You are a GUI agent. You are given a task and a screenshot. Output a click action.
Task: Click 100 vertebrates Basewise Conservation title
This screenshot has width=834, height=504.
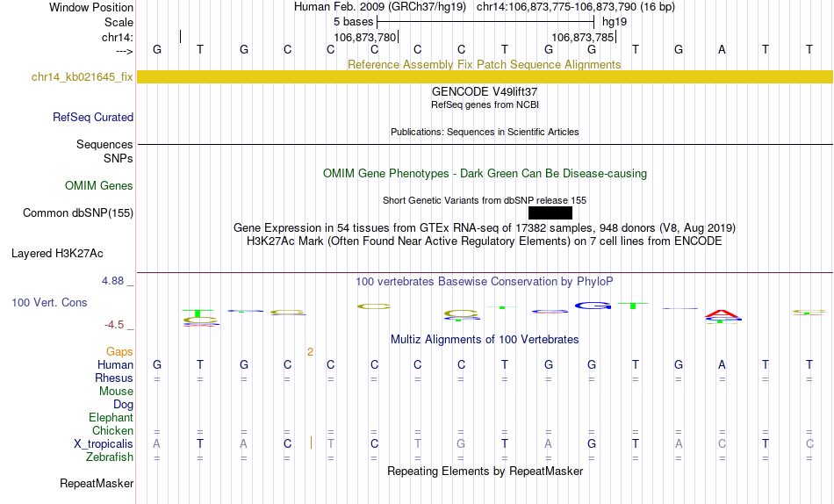click(485, 282)
